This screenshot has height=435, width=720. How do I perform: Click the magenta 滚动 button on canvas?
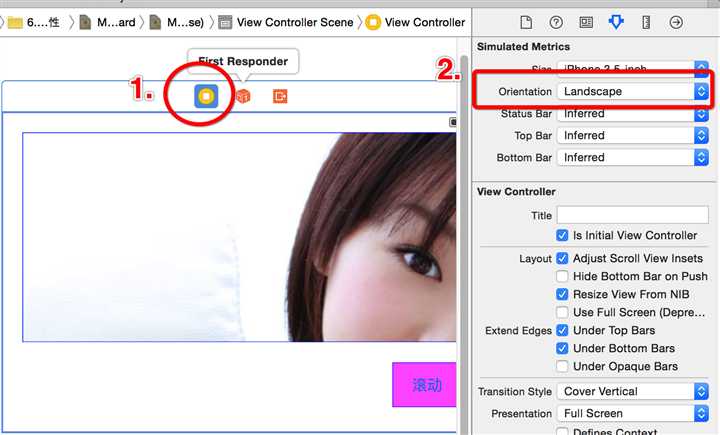pos(424,384)
